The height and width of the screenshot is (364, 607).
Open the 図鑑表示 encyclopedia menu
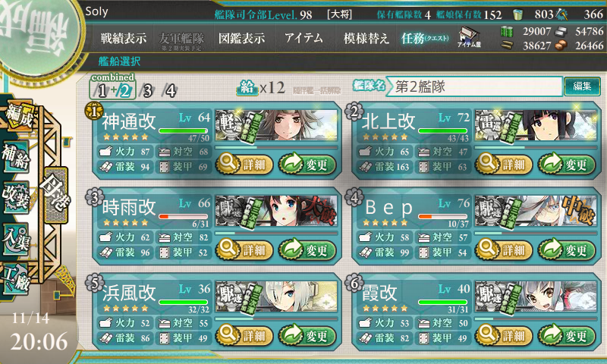(241, 38)
